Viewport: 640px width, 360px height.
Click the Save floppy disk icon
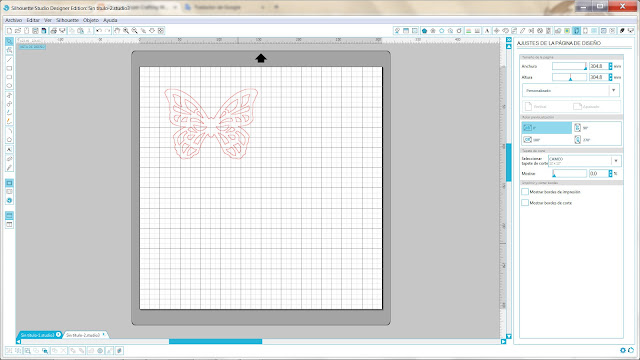click(x=36, y=31)
